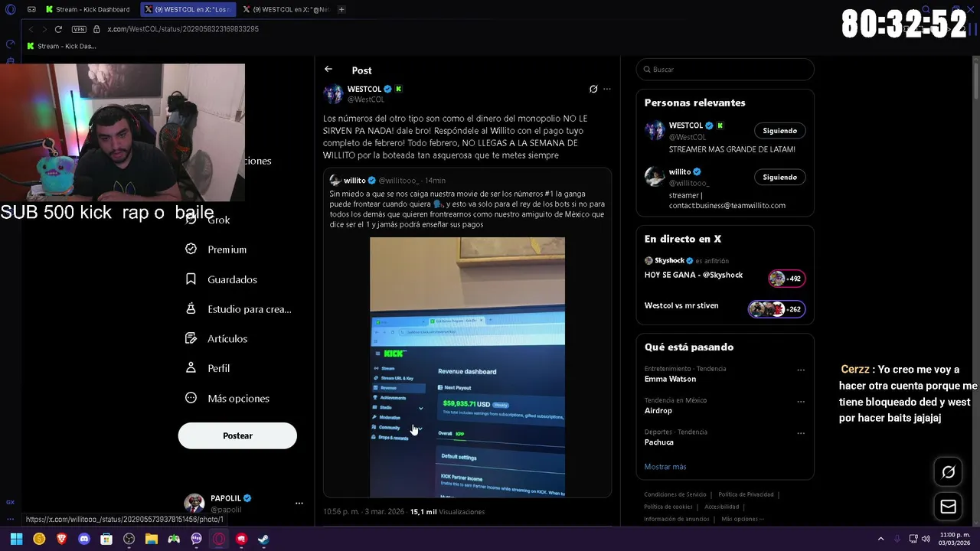Click the site lock icon in address bar
Screen dimensions: 980x551
(96, 29)
